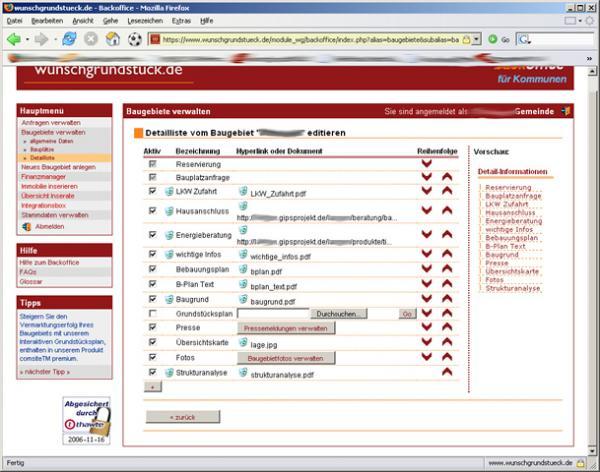Move Reservierung down in order
This screenshot has height=472, width=600.
tap(427, 163)
